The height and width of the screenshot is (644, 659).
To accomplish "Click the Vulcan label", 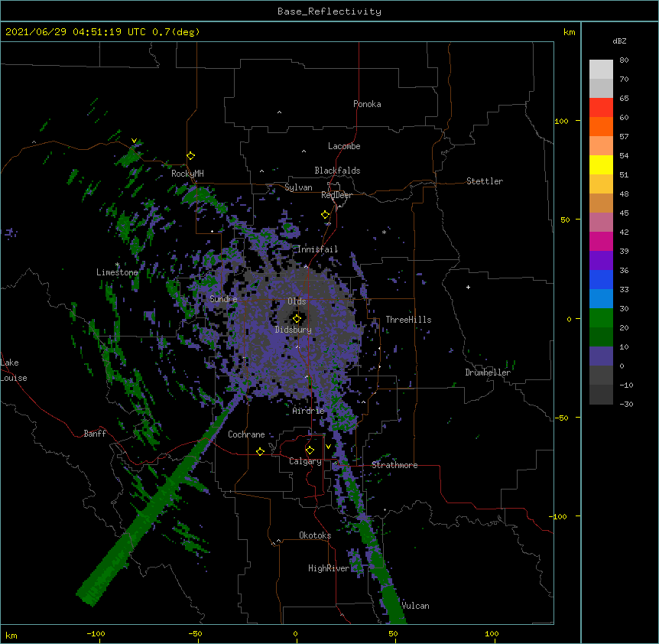I will click(x=415, y=606).
